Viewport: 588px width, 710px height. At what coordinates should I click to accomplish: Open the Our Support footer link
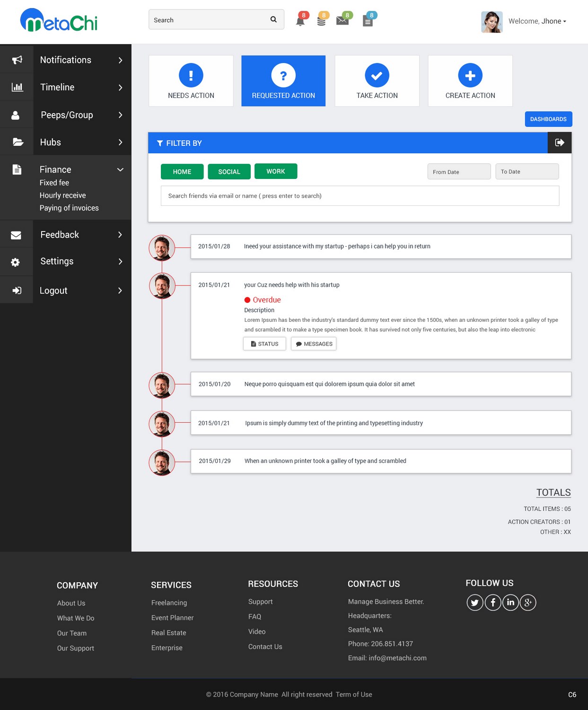coord(76,648)
